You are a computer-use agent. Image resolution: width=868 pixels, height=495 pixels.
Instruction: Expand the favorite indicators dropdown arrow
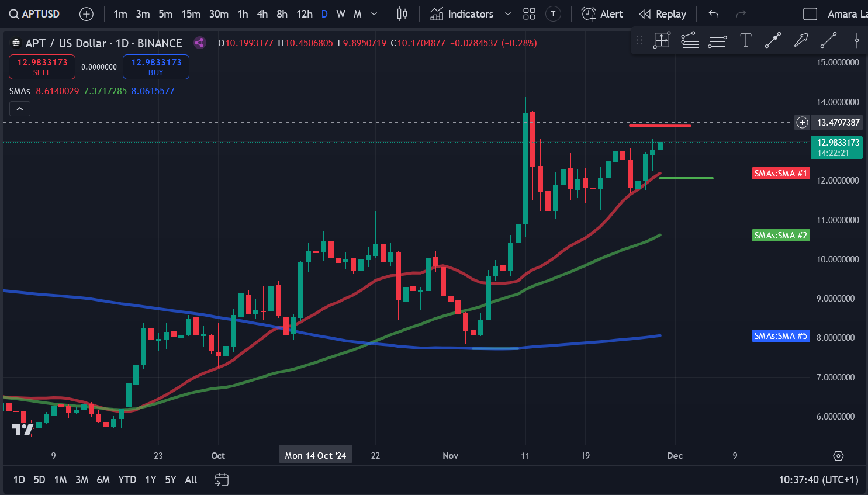tap(507, 14)
